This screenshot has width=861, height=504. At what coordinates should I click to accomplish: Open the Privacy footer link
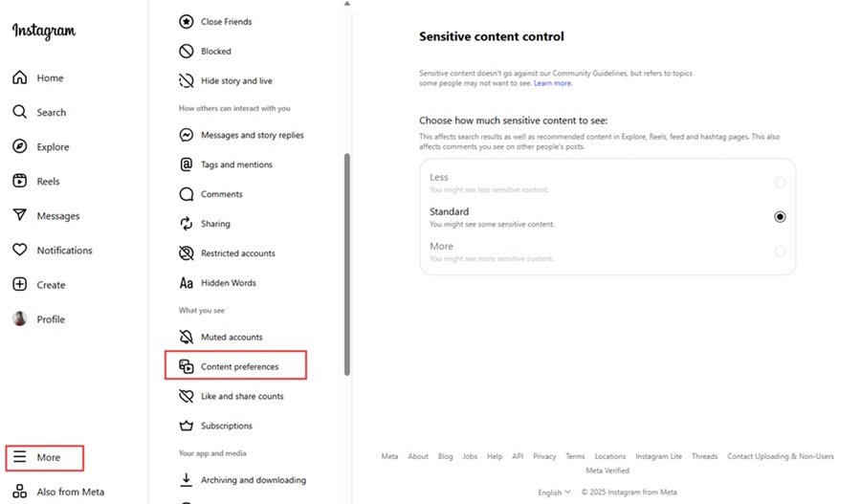544,456
